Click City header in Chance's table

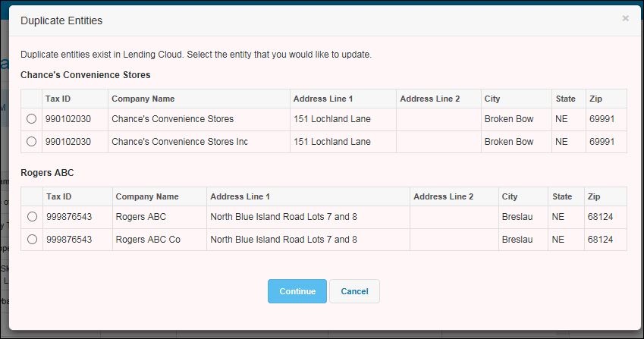[x=492, y=99]
